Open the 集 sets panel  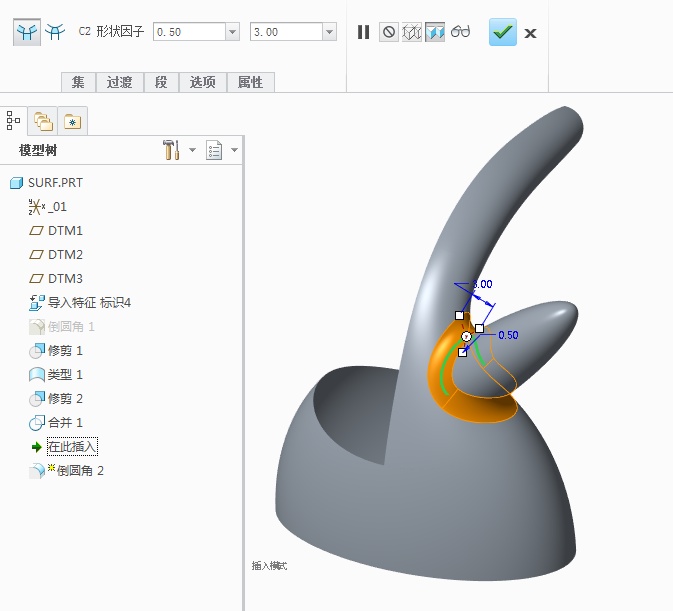(x=77, y=82)
